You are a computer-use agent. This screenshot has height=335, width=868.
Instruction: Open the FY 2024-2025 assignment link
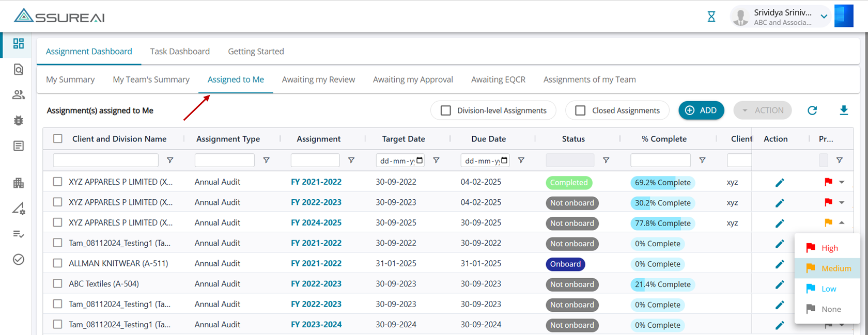point(316,223)
